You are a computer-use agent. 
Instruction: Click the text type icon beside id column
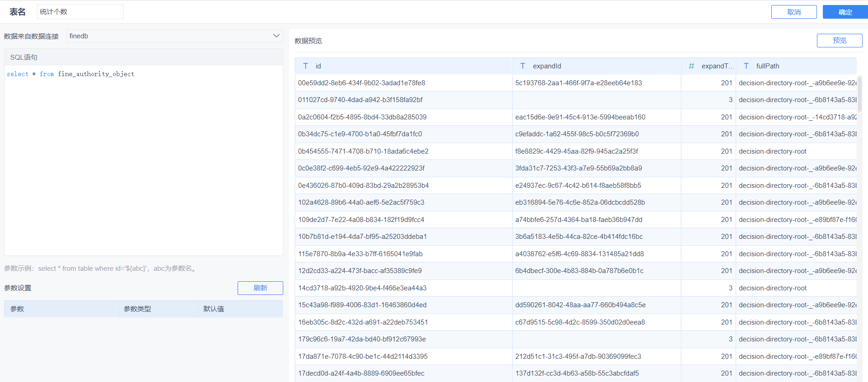pos(306,66)
